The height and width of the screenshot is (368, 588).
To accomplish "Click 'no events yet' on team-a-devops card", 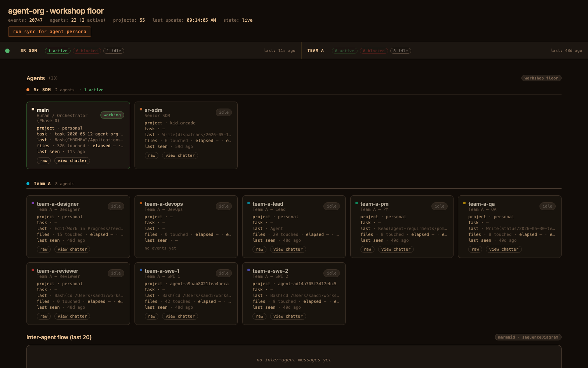I will click(x=160, y=248).
